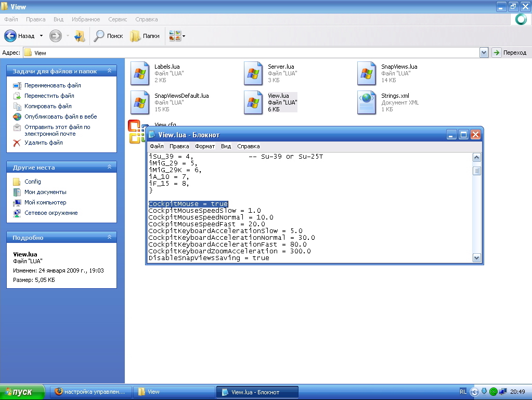This screenshot has height=400, width=532.
Task: Open the Пуск start button
Action: pos(22,392)
